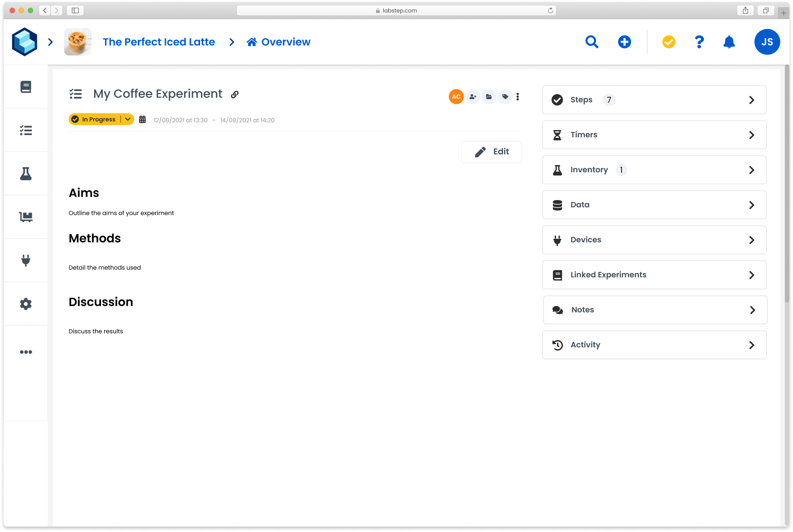
Task: Click the order requests cart icon
Action: 26,217
